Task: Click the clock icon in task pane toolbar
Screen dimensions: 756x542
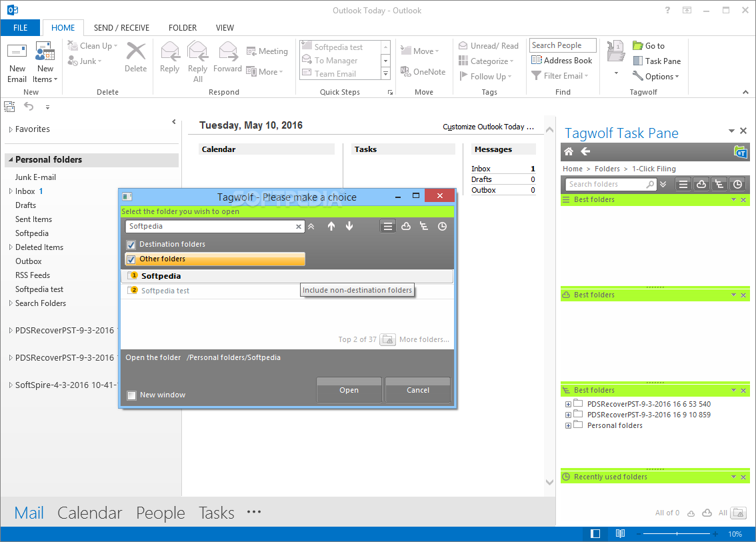Action: tap(737, 184)
